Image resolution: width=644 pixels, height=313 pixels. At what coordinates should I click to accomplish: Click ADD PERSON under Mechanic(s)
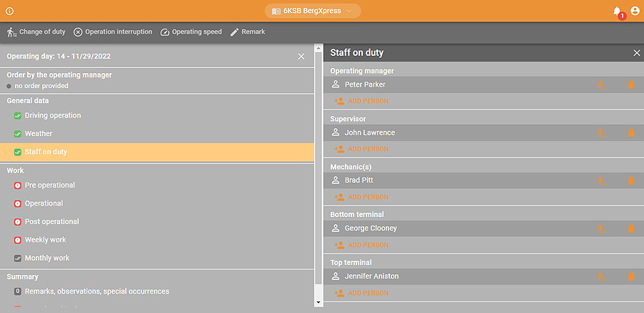[x=361, y=198]
